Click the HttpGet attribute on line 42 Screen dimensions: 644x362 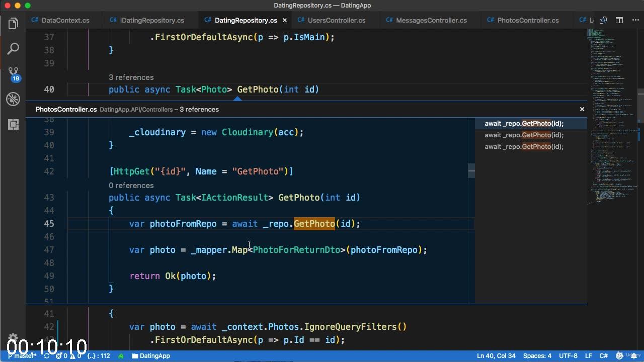pos(201,171)
